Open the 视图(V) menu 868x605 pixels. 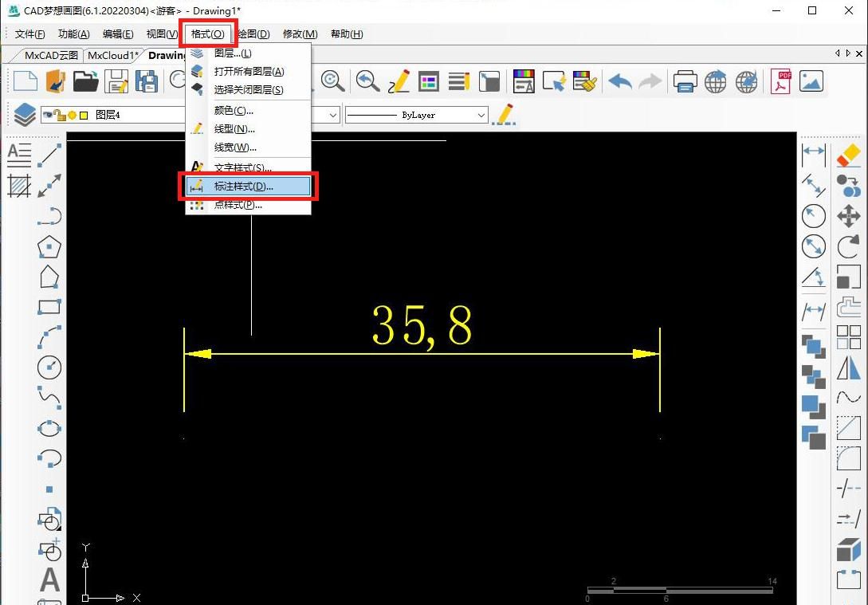(x=162, y=34)
